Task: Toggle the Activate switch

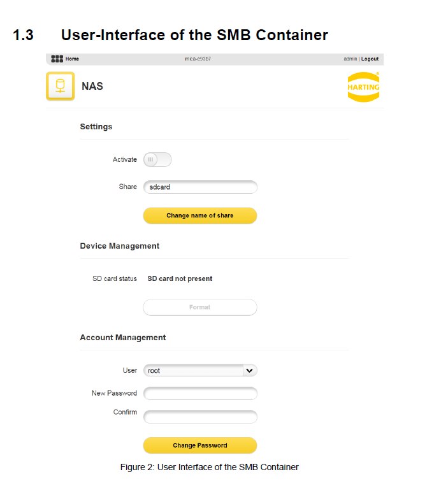Action: [x=157, y=159]
